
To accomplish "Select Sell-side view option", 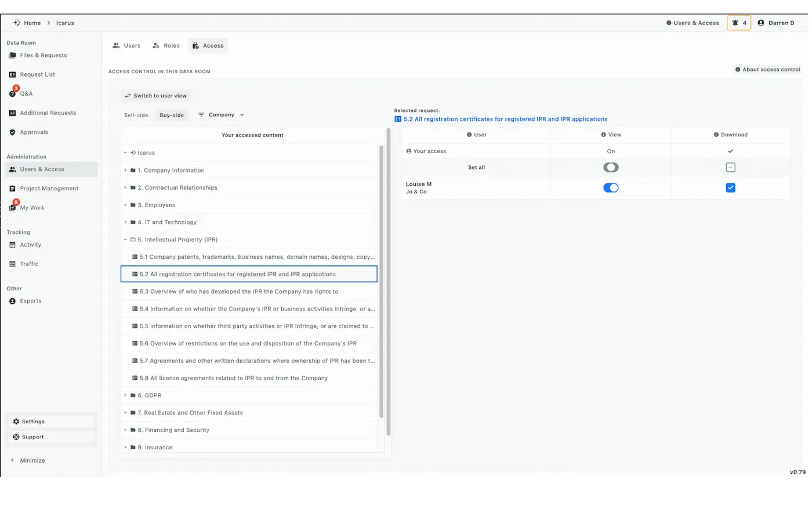I will [136, 115].
